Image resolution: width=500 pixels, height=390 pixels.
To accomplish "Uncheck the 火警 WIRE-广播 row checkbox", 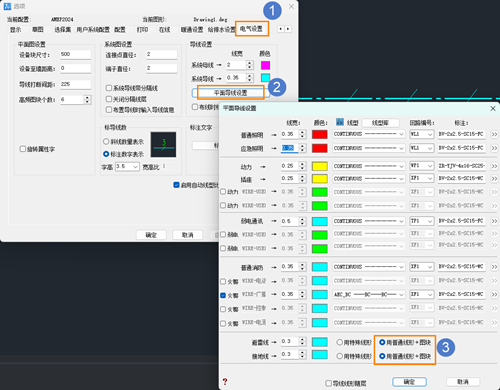I will (x=223, y=295).
